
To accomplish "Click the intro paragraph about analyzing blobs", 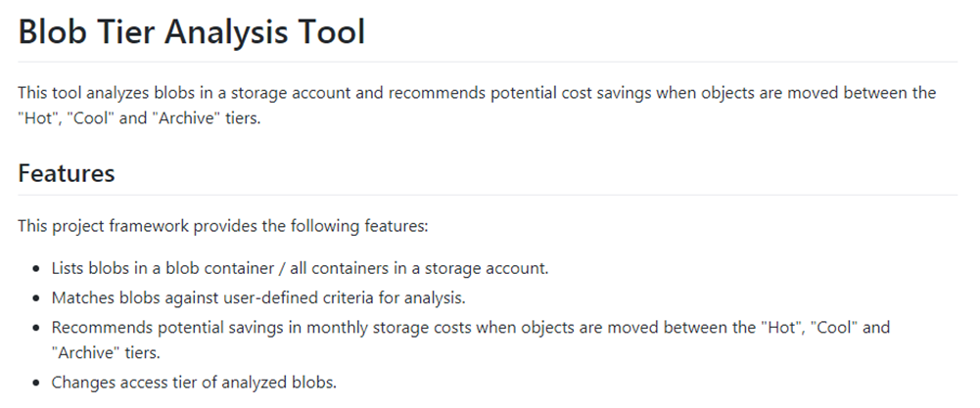I will coord(477,105).
